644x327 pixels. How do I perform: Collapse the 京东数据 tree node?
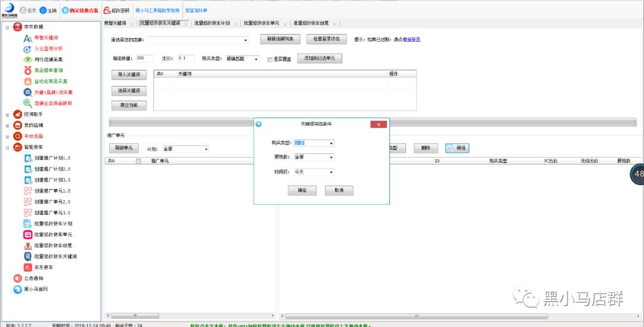click(x=7, y=27)
